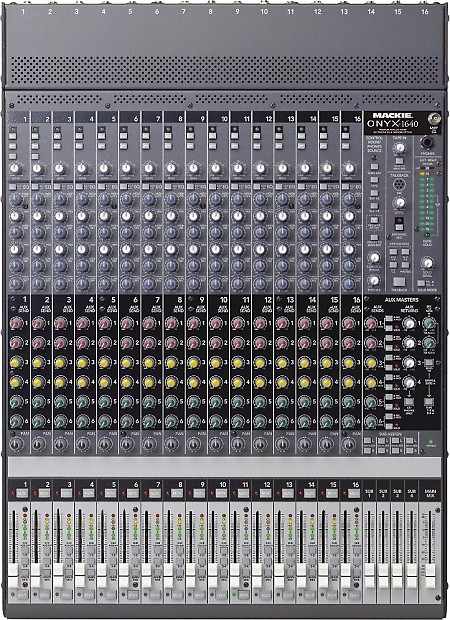The height and width of the screenshot is (620, 450).
Task: Toggle the Solo Mode PFL/AFL switch
Action: tap(421, 284)
